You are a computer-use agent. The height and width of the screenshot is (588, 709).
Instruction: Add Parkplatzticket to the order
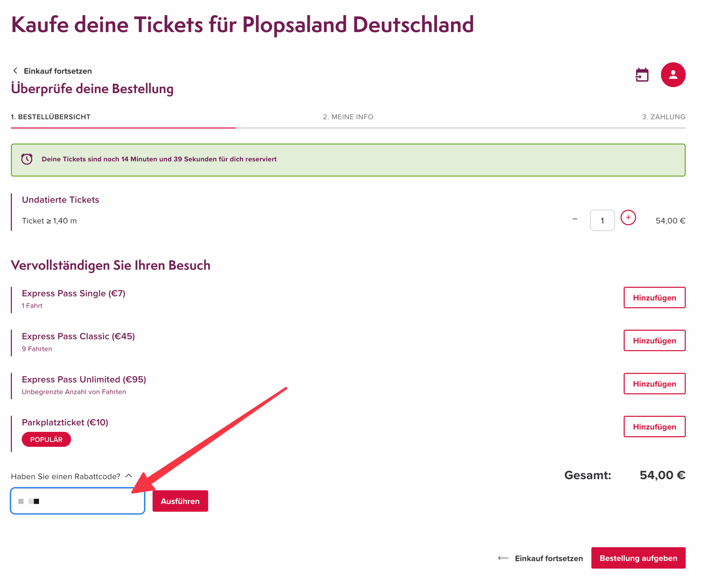click(654, 427)
